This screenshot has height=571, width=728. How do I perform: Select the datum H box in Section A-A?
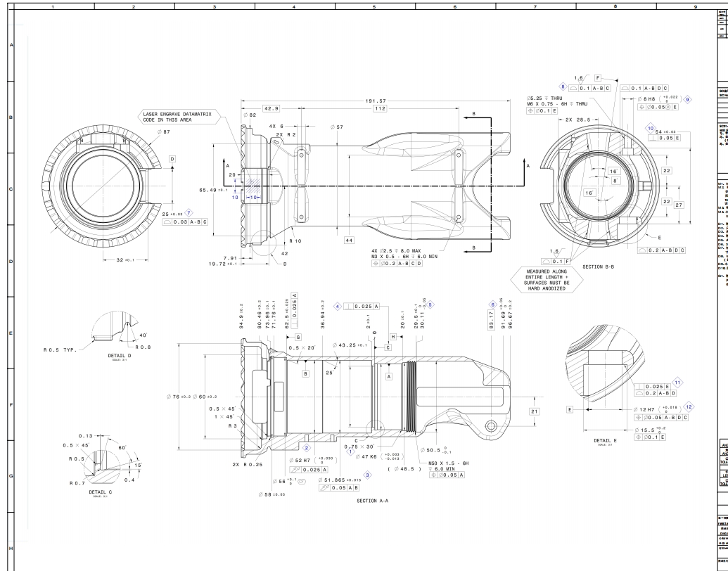[x=392, y=337]
